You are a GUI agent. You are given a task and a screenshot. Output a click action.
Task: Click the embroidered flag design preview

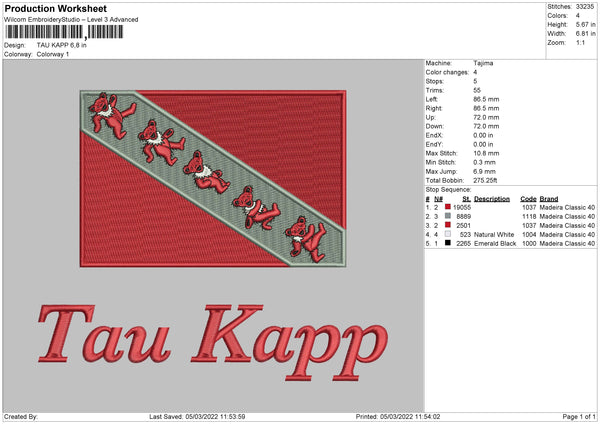(x=213, y=179)
